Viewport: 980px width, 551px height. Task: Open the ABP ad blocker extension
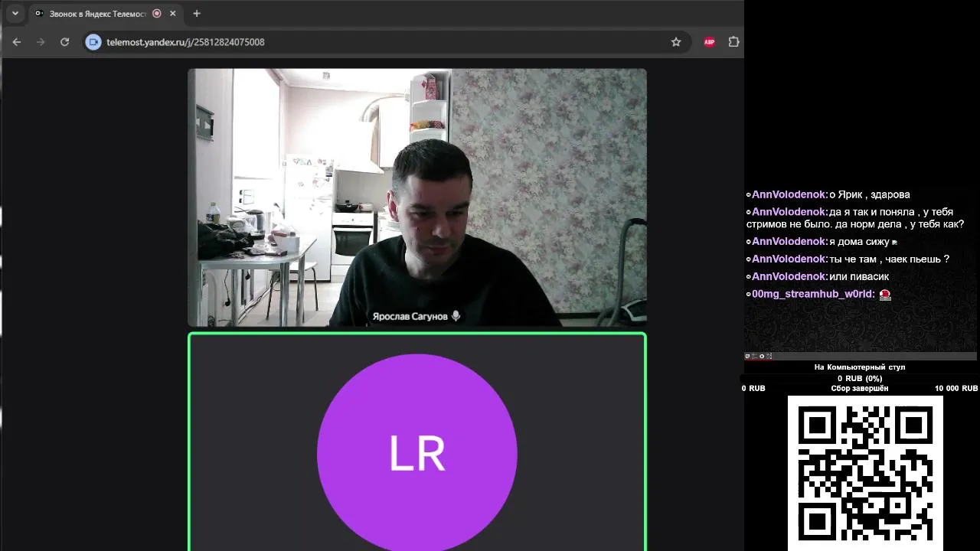pyautogui.click(x=709, y=42)
